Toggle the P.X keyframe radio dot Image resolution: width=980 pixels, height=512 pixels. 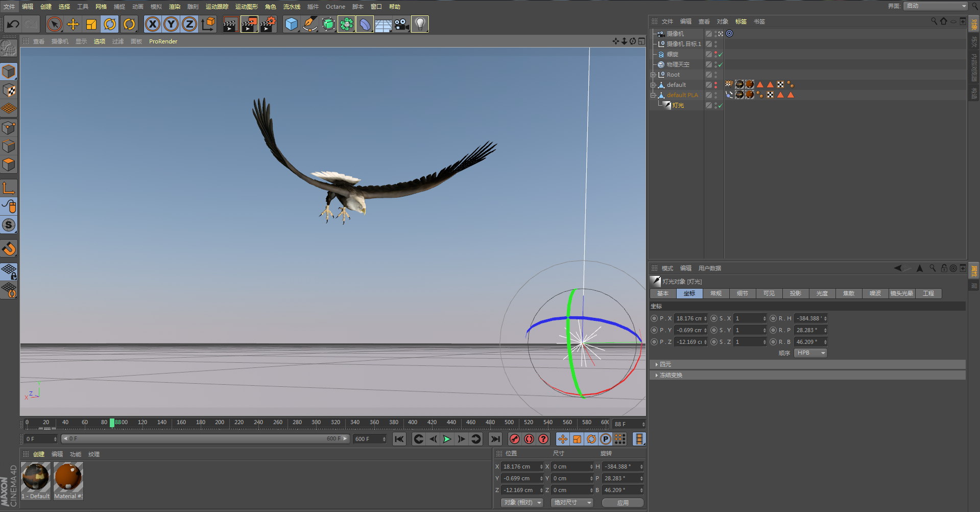(x=654, y=318)
